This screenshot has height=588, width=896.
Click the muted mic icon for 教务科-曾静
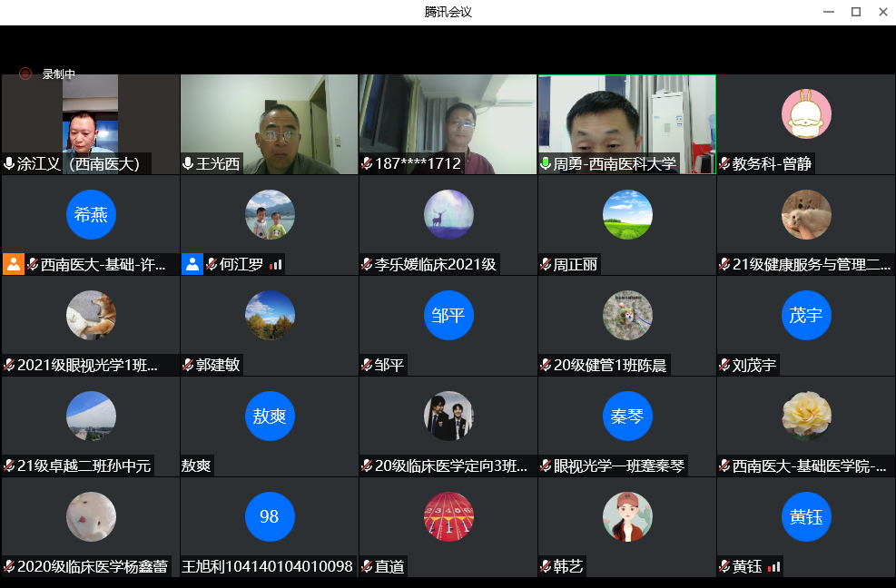click(724, 164)
